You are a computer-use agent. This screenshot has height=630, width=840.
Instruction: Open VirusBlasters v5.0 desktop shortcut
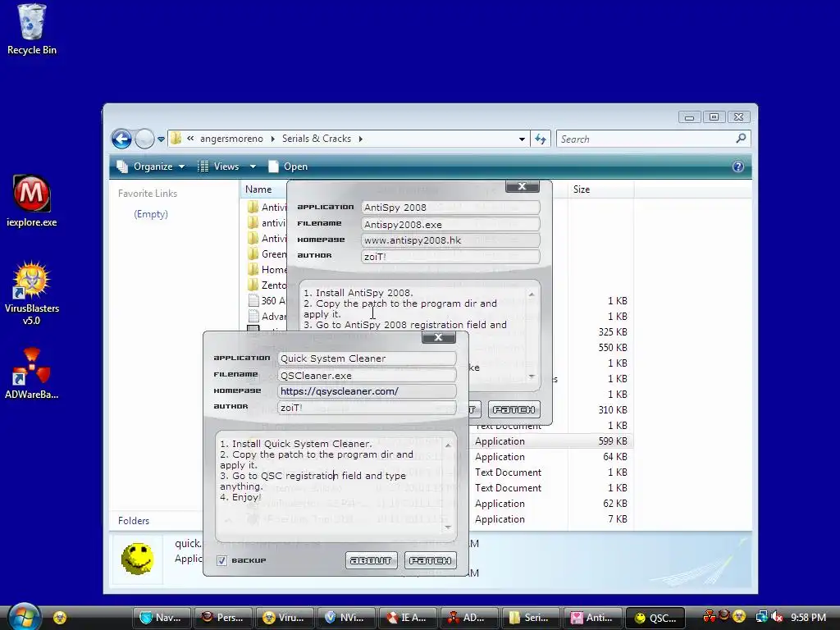32,294
